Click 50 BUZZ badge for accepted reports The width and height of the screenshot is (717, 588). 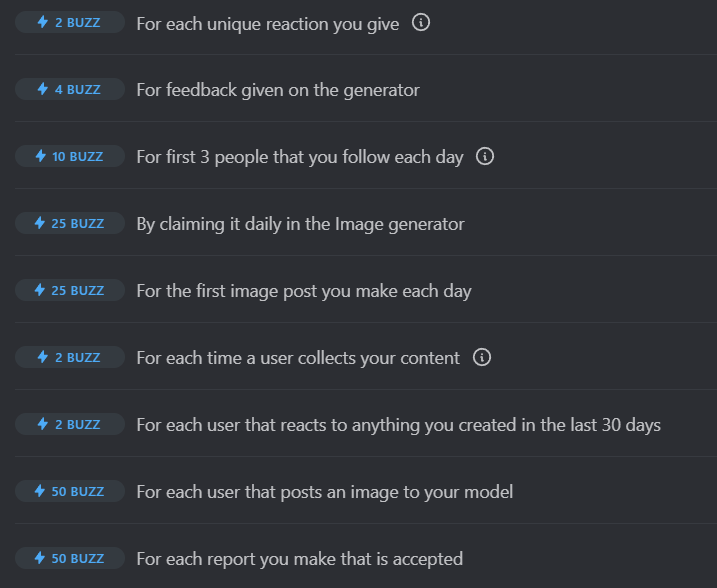click(x=70, y=558)
